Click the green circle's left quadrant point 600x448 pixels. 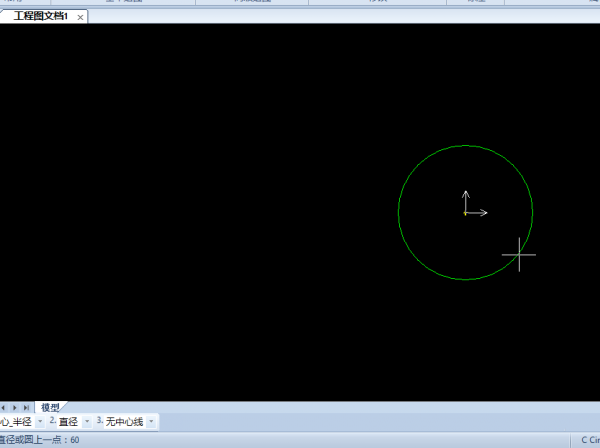(x=399, y=212)
